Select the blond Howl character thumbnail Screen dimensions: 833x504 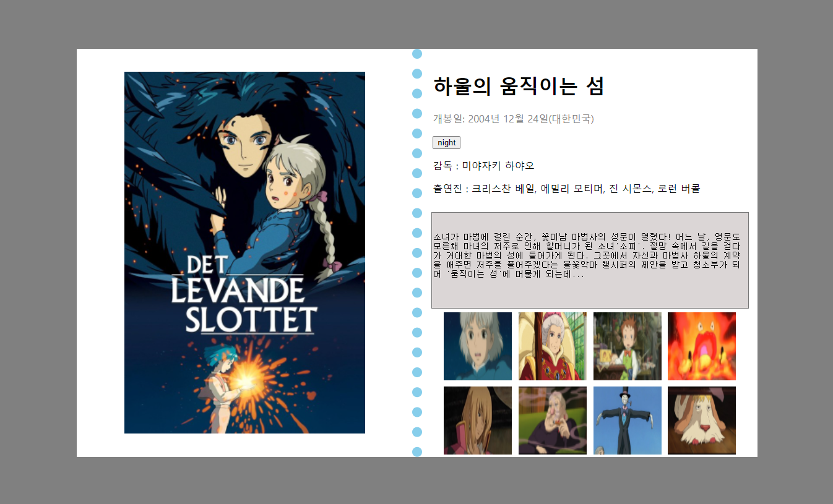[x=478, y=421]
